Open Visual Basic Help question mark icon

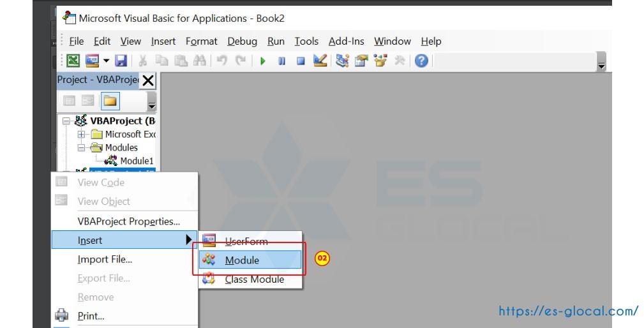pos(421,61)
